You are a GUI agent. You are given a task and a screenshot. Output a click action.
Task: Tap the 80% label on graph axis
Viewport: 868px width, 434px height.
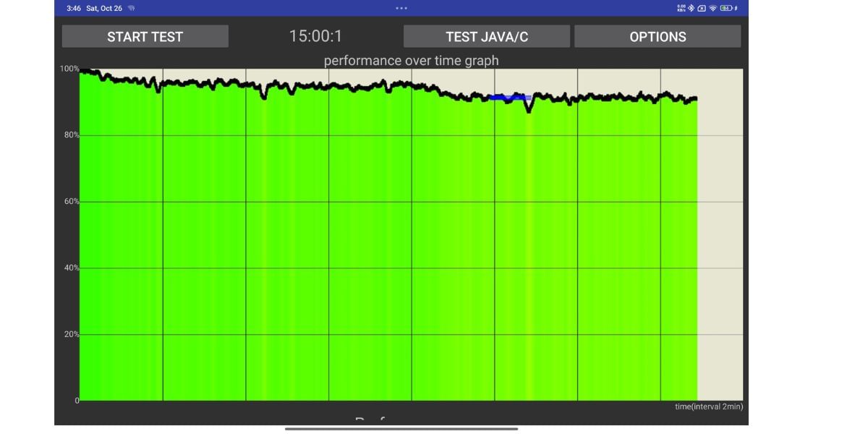coord(69,135)
